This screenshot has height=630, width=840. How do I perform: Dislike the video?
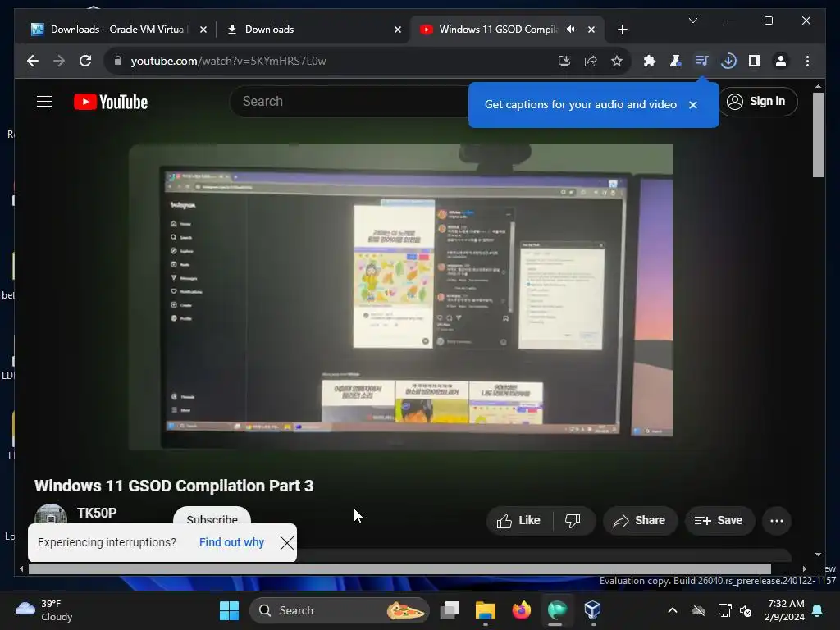click(x=573, y=521)
